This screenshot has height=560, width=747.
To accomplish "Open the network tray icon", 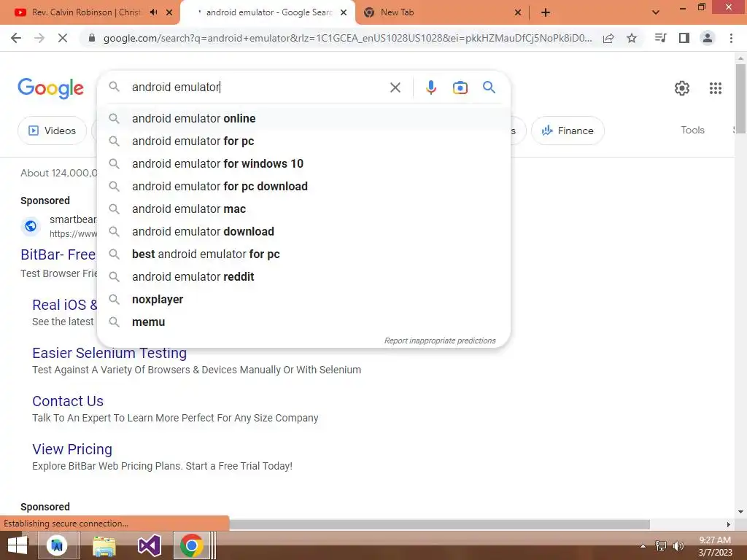I will 661,546.
